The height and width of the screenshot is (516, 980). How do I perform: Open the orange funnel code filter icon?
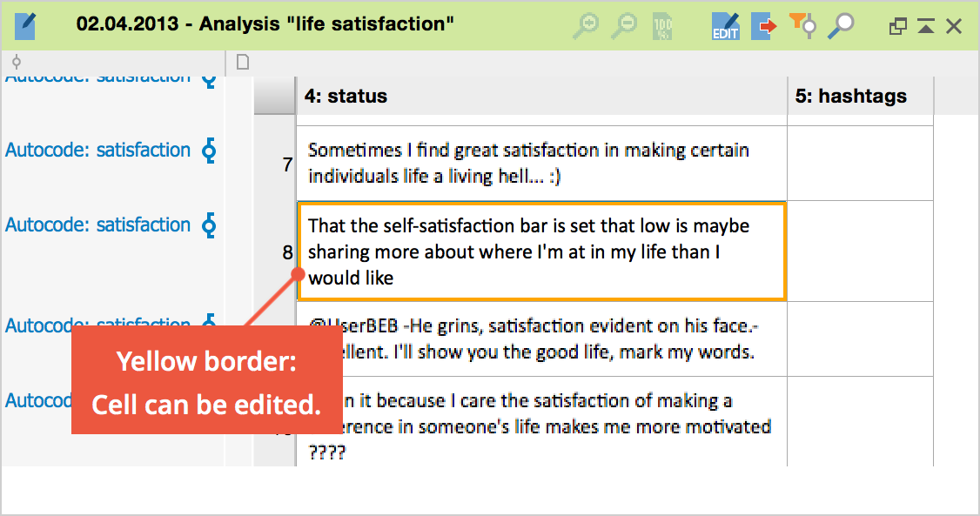[803, 26]
